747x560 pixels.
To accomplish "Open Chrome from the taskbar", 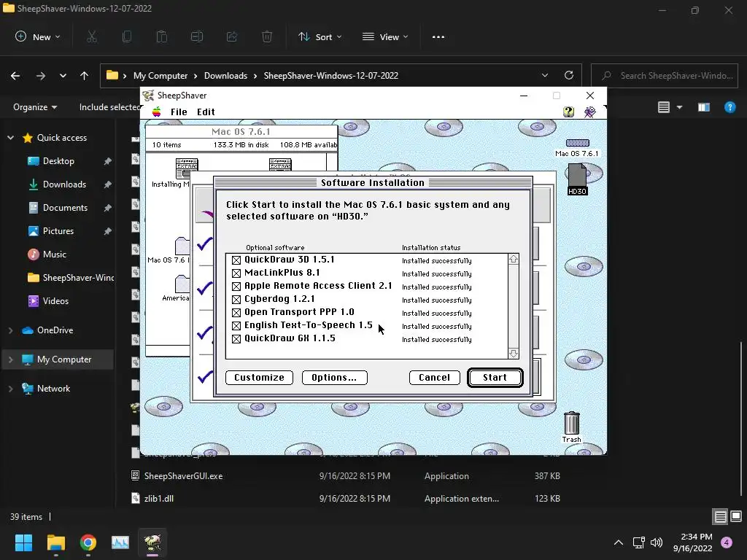I will (88, 542).
